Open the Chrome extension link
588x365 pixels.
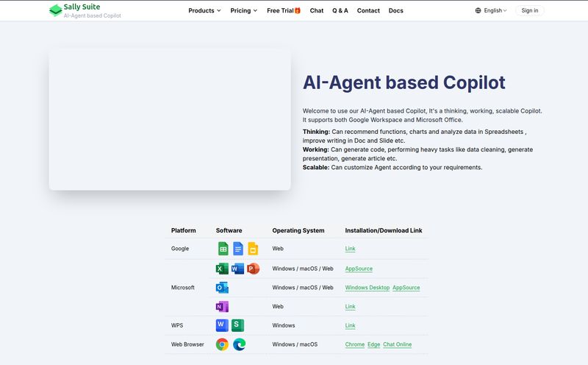(355, 344)
